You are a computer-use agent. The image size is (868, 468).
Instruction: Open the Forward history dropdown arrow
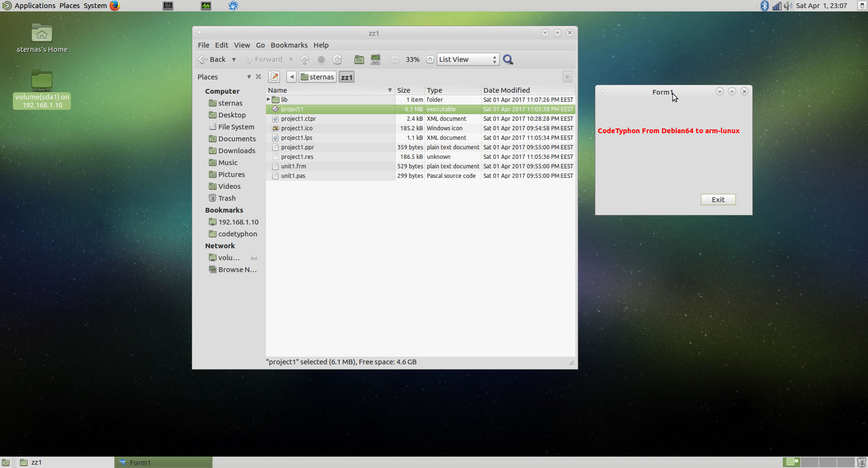(x=291, y=59)
